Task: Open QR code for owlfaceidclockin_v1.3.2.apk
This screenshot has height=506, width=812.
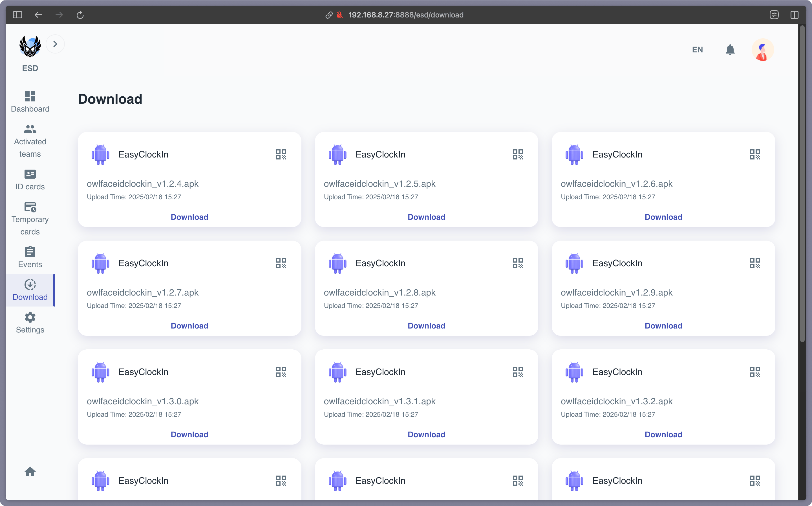Action: pos(755,372)
